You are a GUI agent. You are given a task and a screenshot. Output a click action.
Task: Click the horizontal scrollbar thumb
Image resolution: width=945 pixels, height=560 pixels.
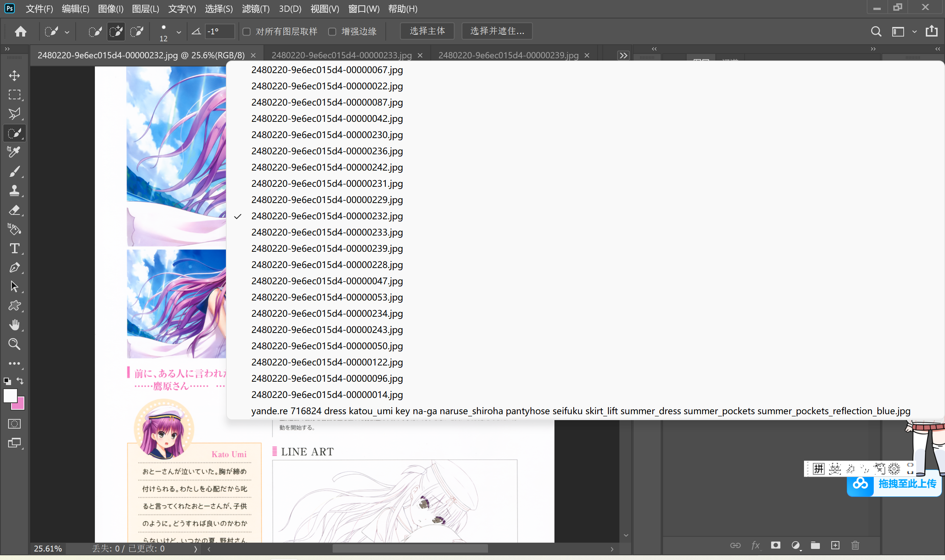click(410, 548)
